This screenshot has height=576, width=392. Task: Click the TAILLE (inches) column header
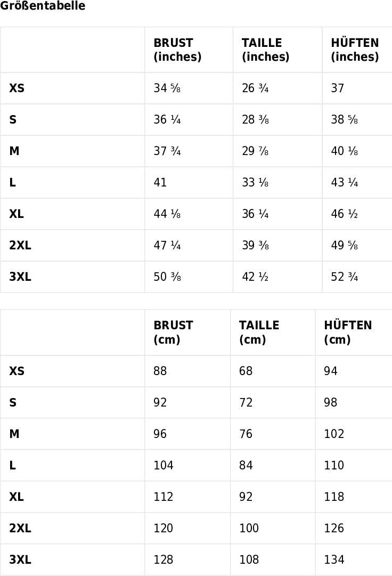click(265, 50)
